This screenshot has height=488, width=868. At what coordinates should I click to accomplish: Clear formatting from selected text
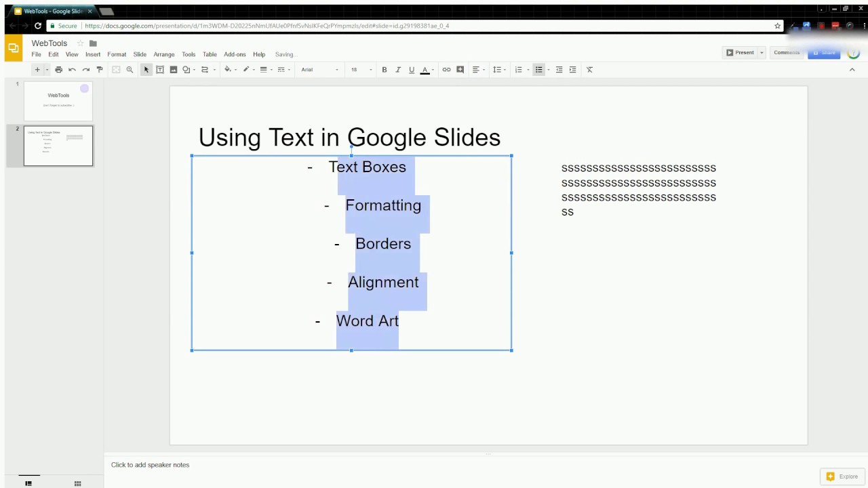(x=589, y=70)
